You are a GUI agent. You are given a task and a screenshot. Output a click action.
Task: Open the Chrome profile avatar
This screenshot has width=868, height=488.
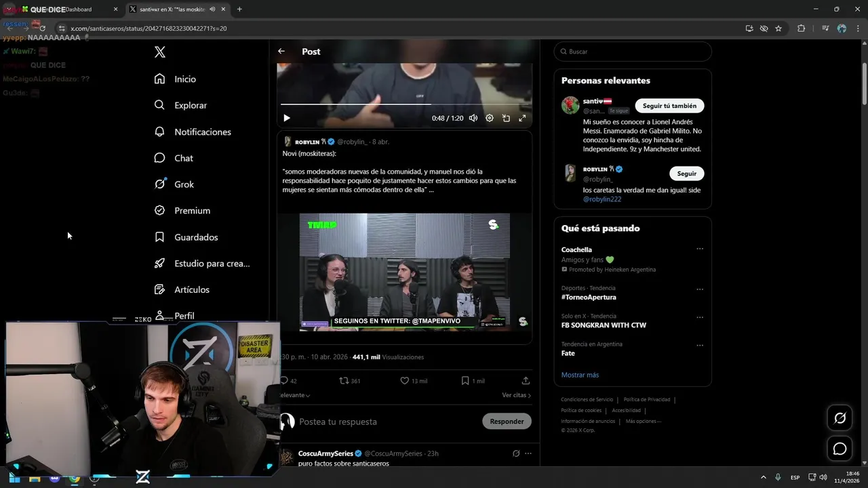[842, 28]
